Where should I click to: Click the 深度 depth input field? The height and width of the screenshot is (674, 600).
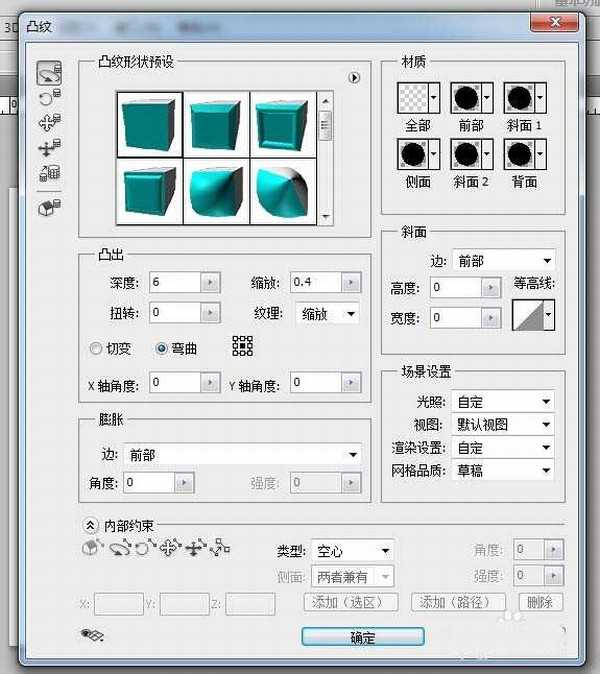[x=175, y=283]
